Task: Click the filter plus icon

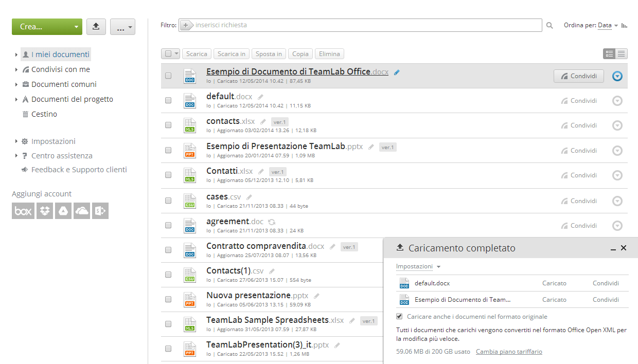Action: [x=186, y=25]
